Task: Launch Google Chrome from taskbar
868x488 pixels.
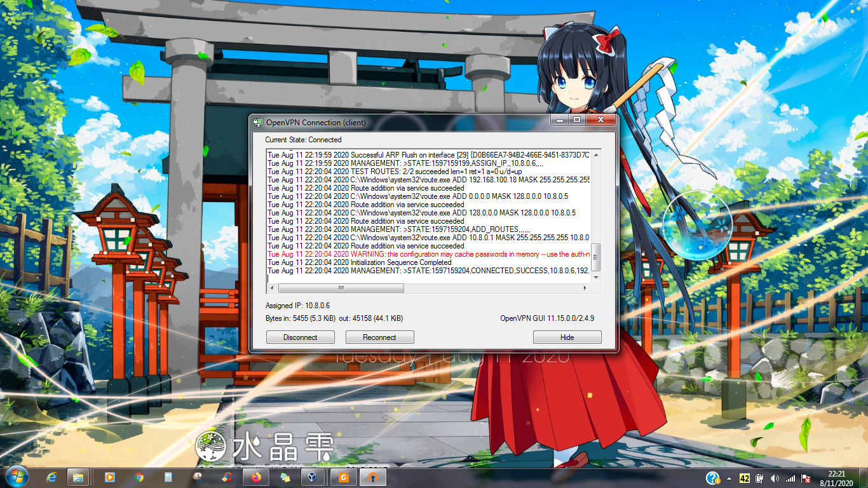Action: [139, 477]
